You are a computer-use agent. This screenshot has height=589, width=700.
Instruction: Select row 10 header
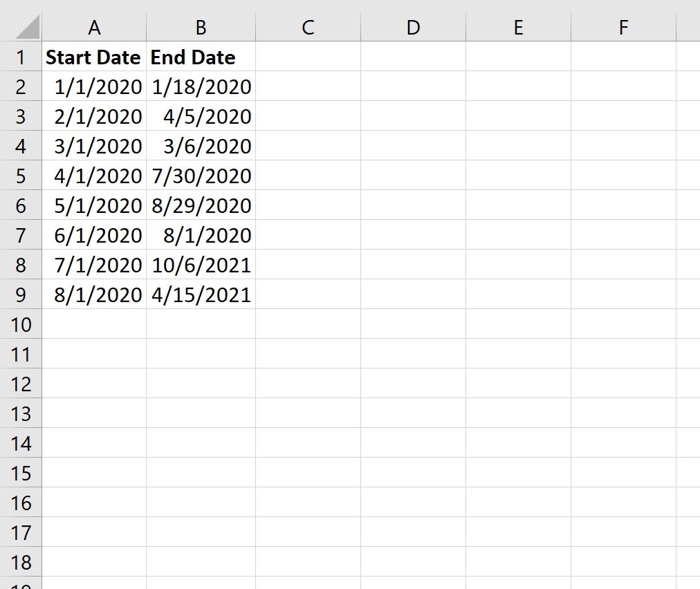pyautogui.click(x=21, y=324)
